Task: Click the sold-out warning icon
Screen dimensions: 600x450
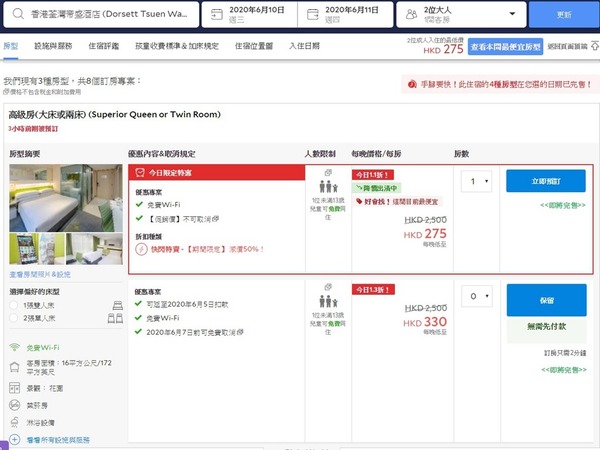Action: (x=412, y=84)
